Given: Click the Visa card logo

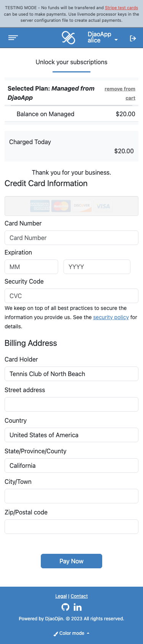Looking at the screenshot, I should point(103,206).
